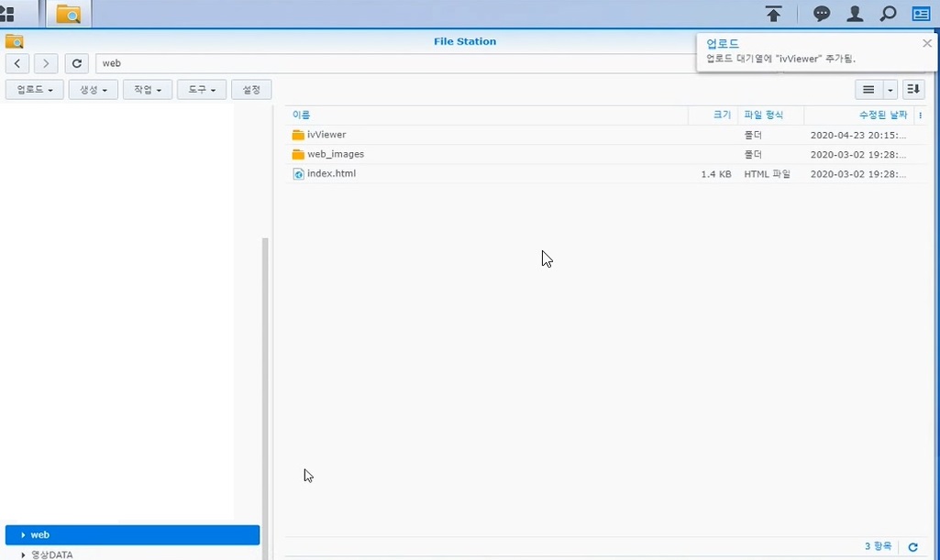Sort by 파일 형식 column header
Image resolution: width=940 pixels, height=560 pixels.
[764, 115]
